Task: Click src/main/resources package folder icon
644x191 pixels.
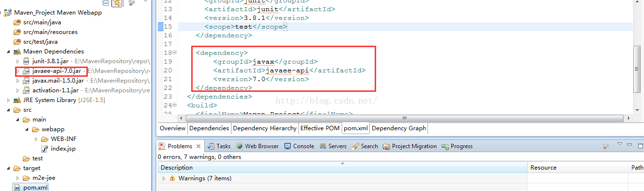Action: [17, 32]
